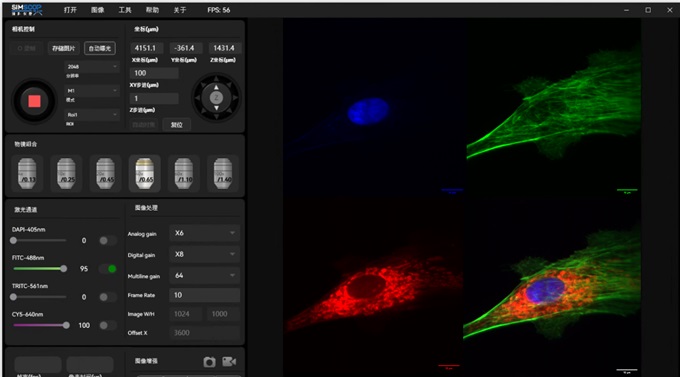Open the Digital gain X8 dropdown
Screen dimensions: 680x377
point(204,254)
